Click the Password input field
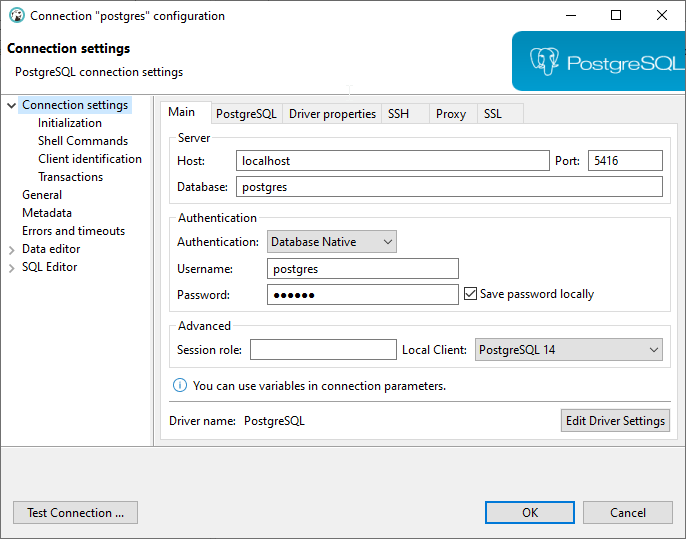Viewport: 686px width, 539px height. click(x=363, y=295)
